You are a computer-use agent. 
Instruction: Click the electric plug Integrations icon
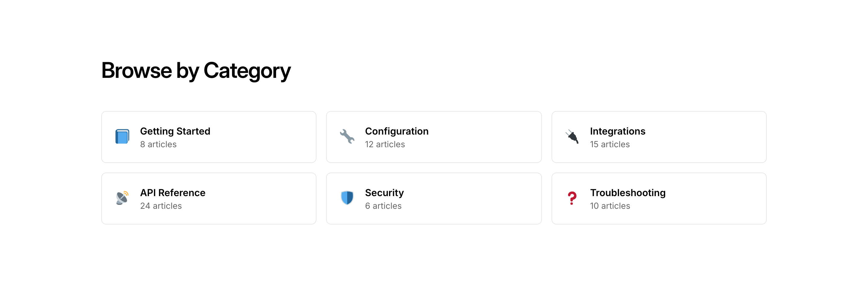tap(572, 137)
